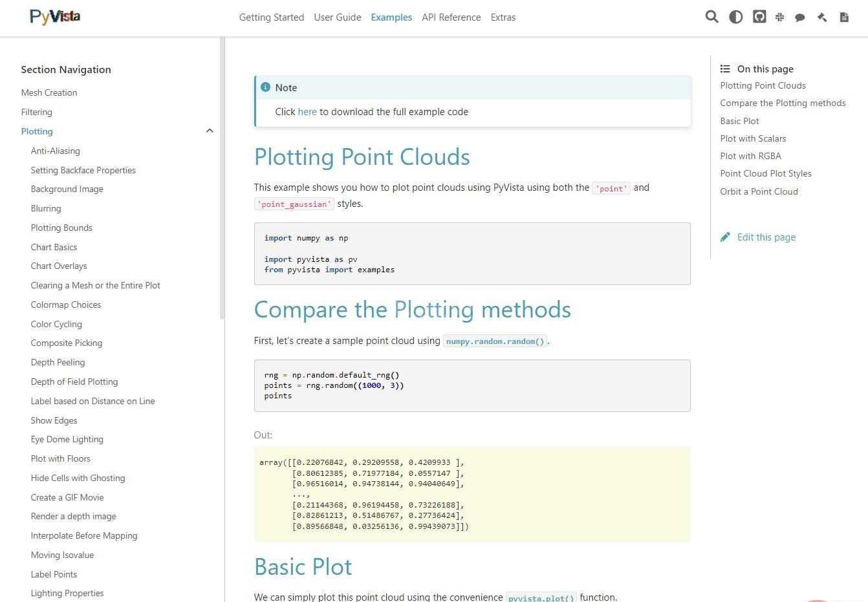This screenshot has width=868, height=602.
Task: Open the Show Edges example
Action: [54, 420]
